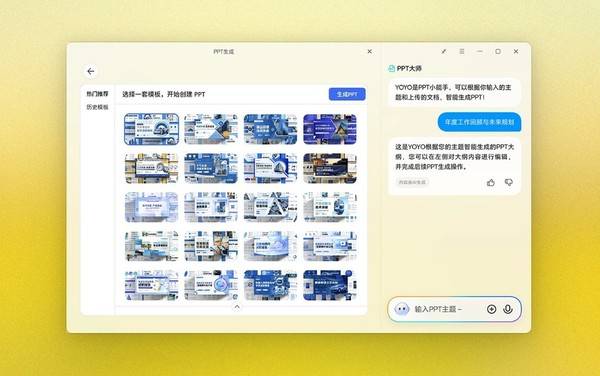The height and width of the screenshot is (376, 600).
Task: Choose the second template in the first row
Action: (x=211, y=129)
